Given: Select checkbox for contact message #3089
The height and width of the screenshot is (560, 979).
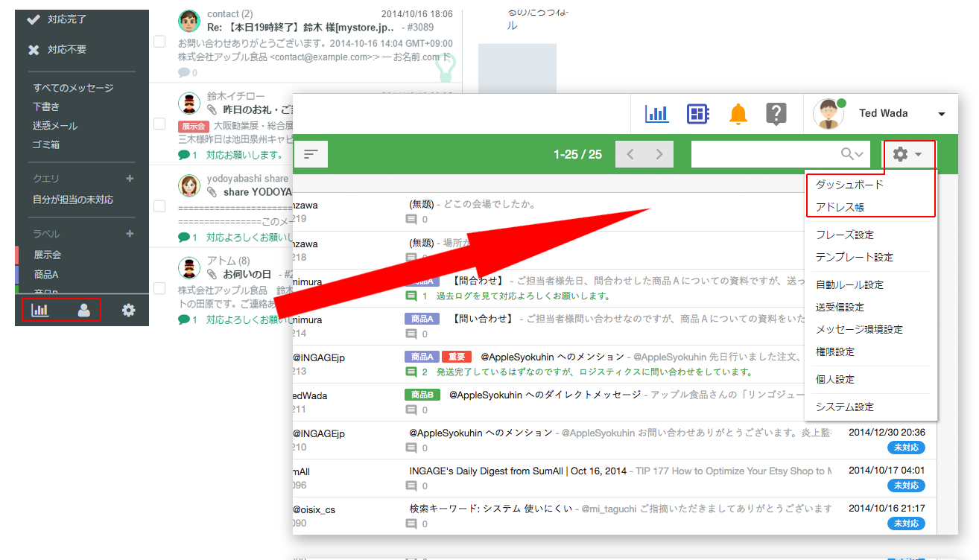Looking at the screenshot, I should [x=159, y=42].
